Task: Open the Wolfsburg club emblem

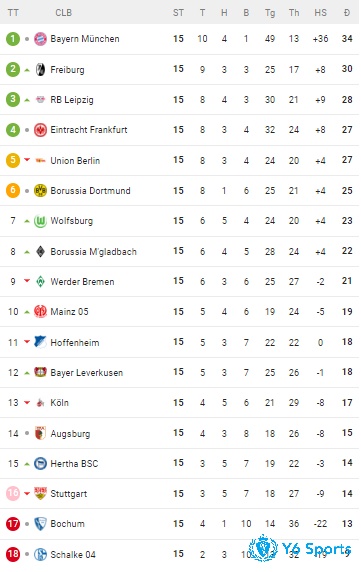Action: point(40,221)
